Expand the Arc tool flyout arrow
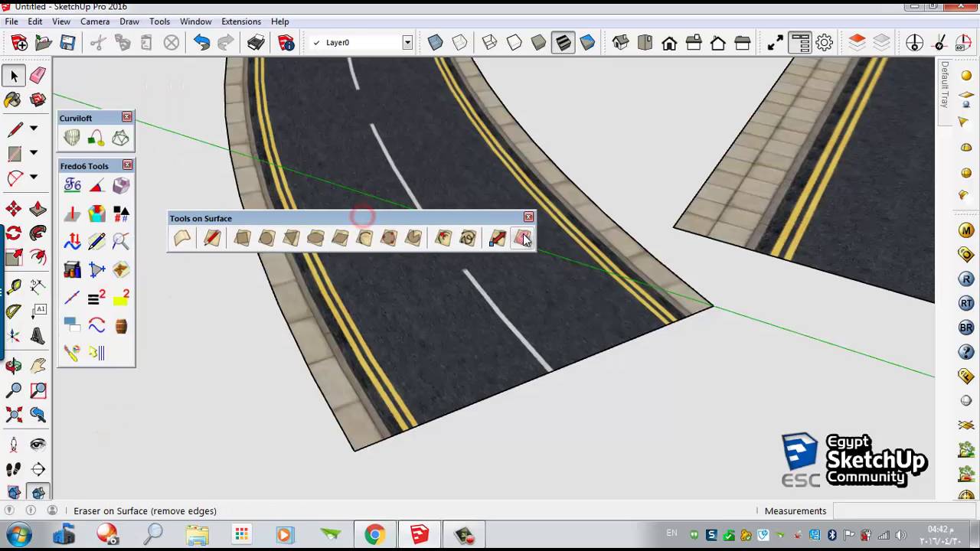Viewport: 980px width, 551px height. click(34, 178)
